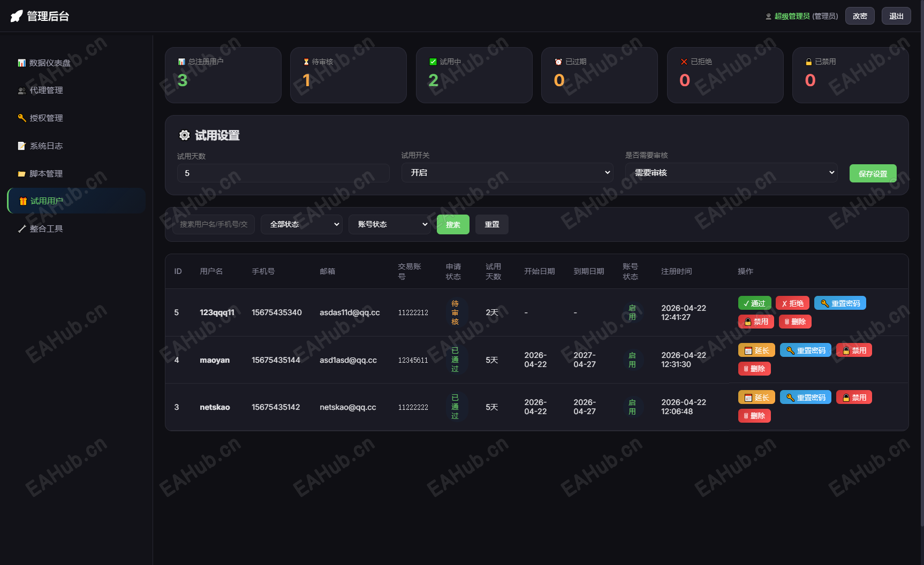
Task: Click 禁用 for user netskao
Action: 854,398
